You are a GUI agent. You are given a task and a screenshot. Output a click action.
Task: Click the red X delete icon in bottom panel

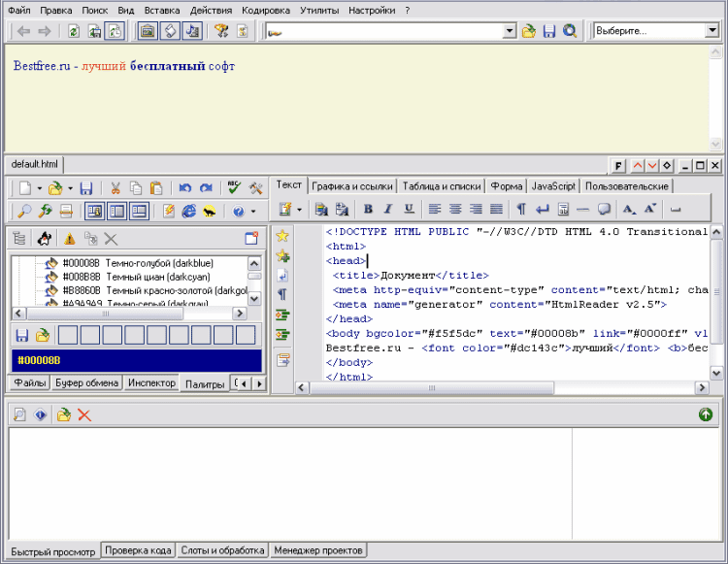click(84, 415)
